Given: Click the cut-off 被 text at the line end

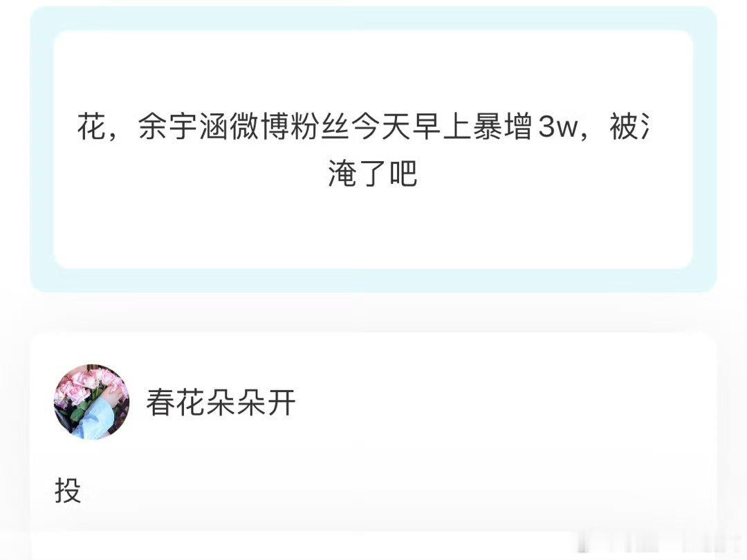Looking at the screenshot, I should click(629, 127).
